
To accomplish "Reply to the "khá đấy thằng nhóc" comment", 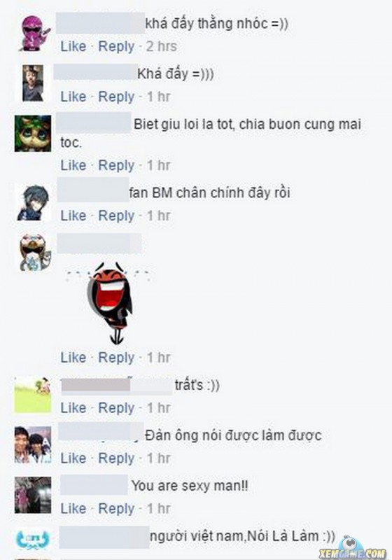I will tap(116, 47).
